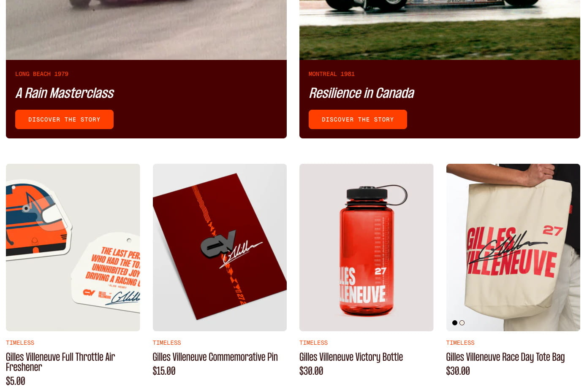The width and height of the screenshot is (587, 392).
Task: Click the Long Beach 1979 label
Action: [42, 74]
